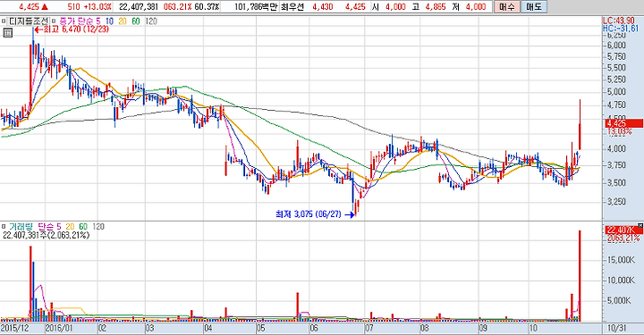Select the volume 60-day average legend
Image resolution: width=644 pixels, height=335 pixels.
click(83, 226)
